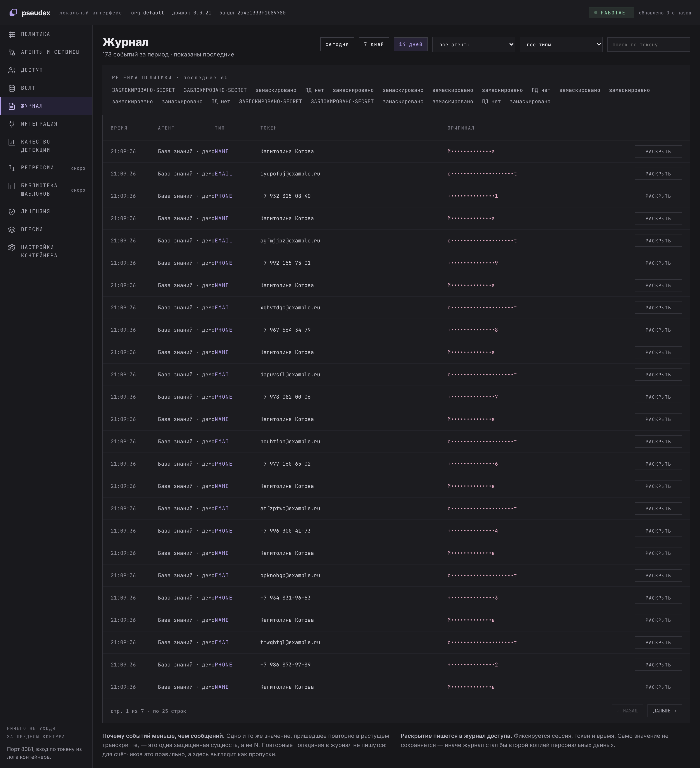
Task: Click the token dapuvsfl@example.ru
Action: click(290, 374)
